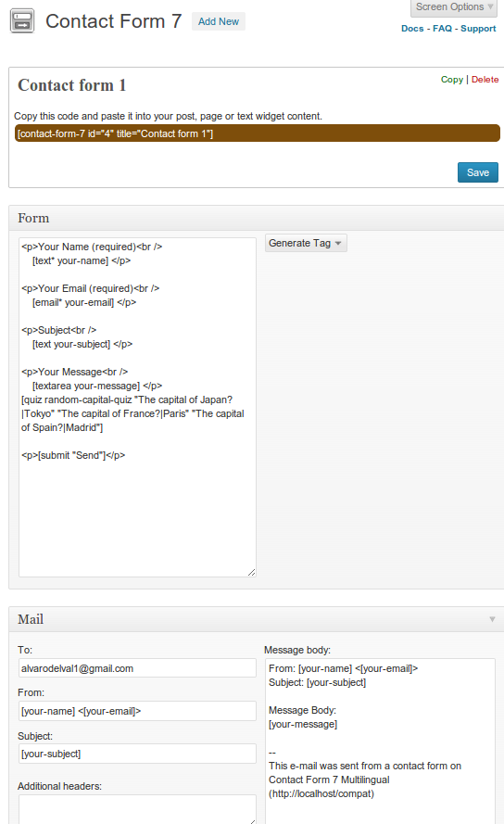
Task: Click the form textarea resize handle
Action: pos(252,572)
